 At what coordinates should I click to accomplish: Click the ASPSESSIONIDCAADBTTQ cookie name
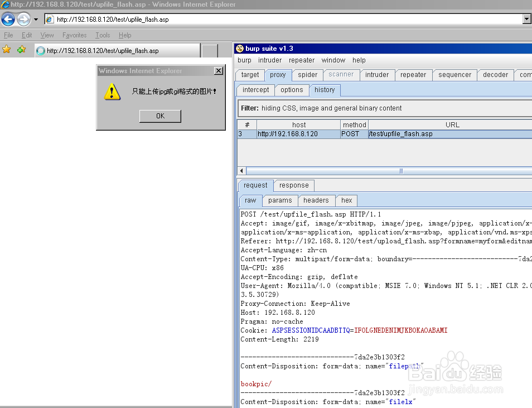(x=311, y=330)
